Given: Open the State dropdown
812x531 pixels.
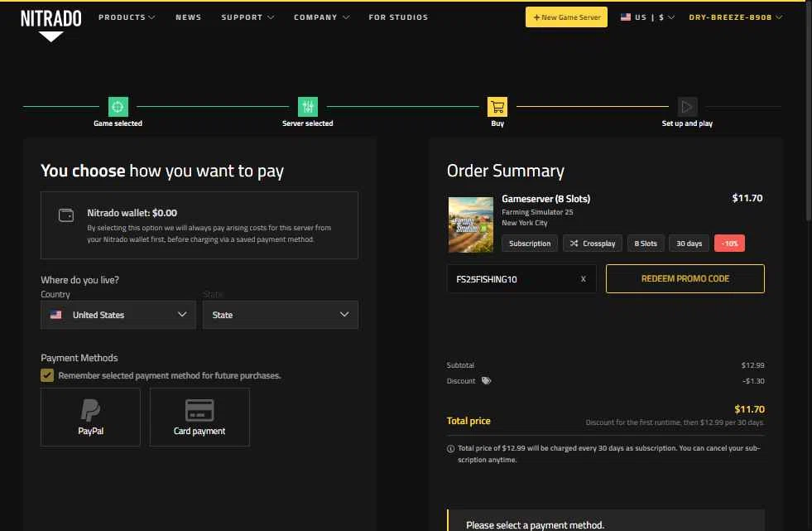Looking at the screenshot, I should coord(280,315).
